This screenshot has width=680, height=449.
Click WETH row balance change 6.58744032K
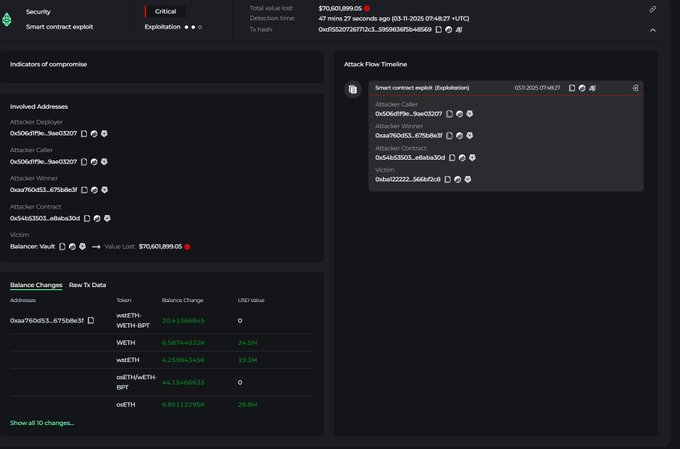point(183,343)
